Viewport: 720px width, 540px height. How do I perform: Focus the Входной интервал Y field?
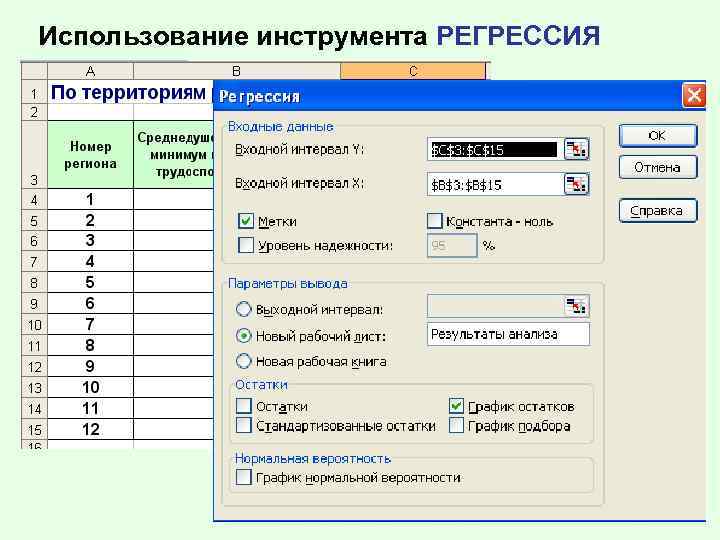click(495, 149)
